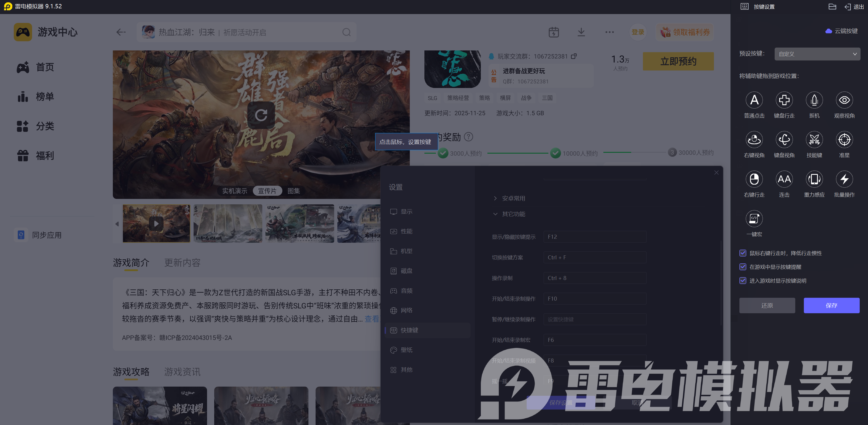Toggle 在游戏中显示按键提醒 checkbox
Screen dimensions: 868x425
(742, 267)
